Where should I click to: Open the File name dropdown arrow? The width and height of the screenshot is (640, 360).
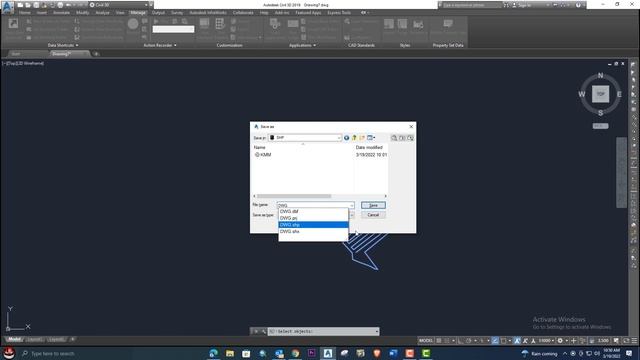coord(352,205)
